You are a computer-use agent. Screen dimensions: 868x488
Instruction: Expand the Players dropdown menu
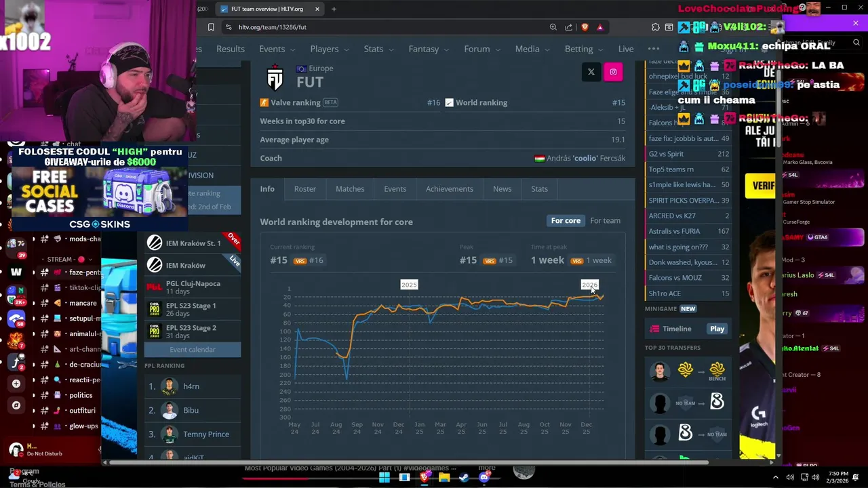(x=329, y=49)
